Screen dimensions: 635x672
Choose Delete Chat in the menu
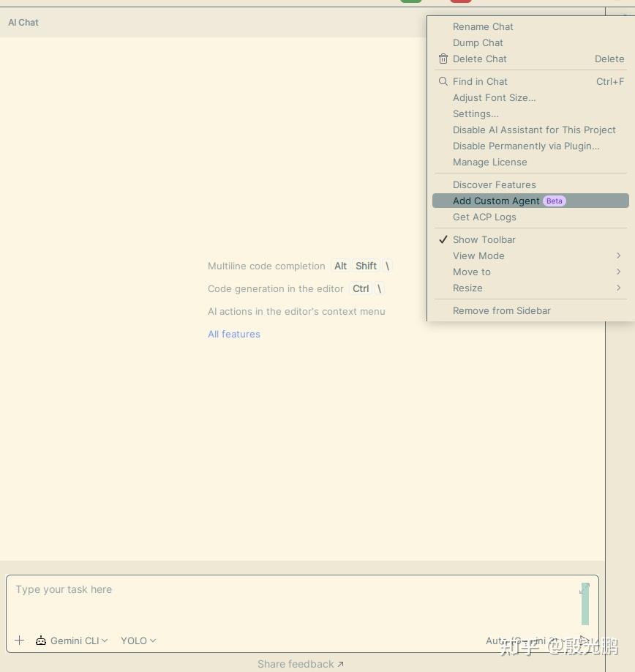(x=530, y=59)
